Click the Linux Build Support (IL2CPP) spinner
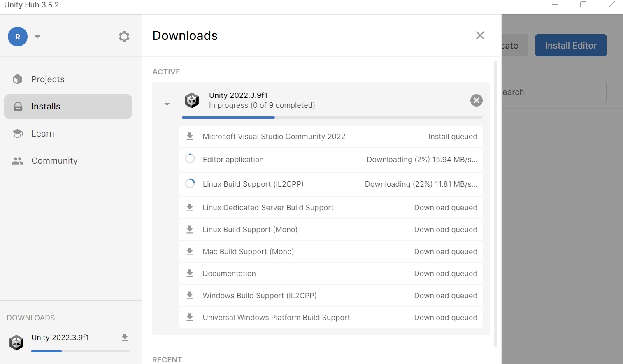This screenshot has width=623, height=364. click(x=190, y=183)
